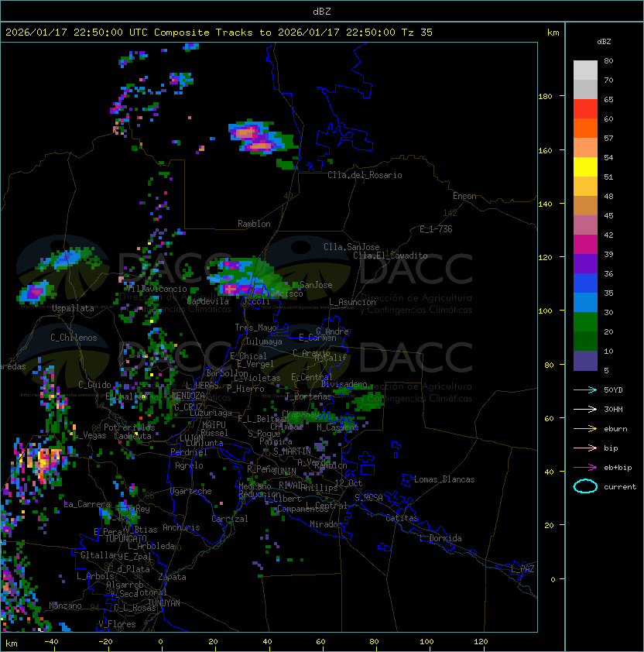
Task: Select the bright yellow legend swatch below 54
Action: [x=585, y=167]
